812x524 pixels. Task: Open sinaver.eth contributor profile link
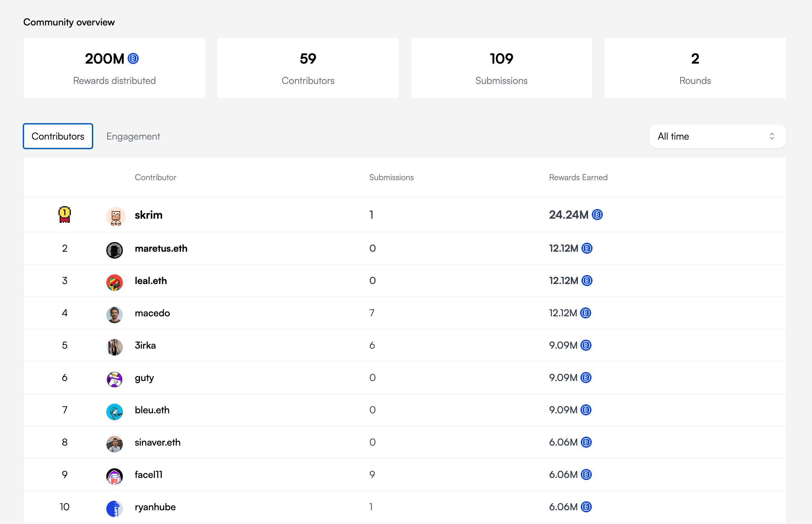[158, 442]
